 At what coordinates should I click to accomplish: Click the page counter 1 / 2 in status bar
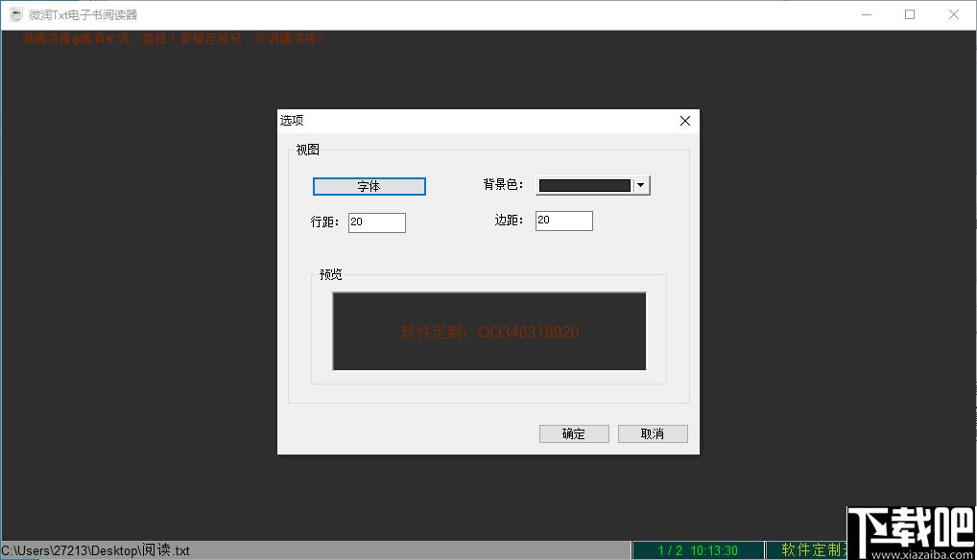[670, 550]
